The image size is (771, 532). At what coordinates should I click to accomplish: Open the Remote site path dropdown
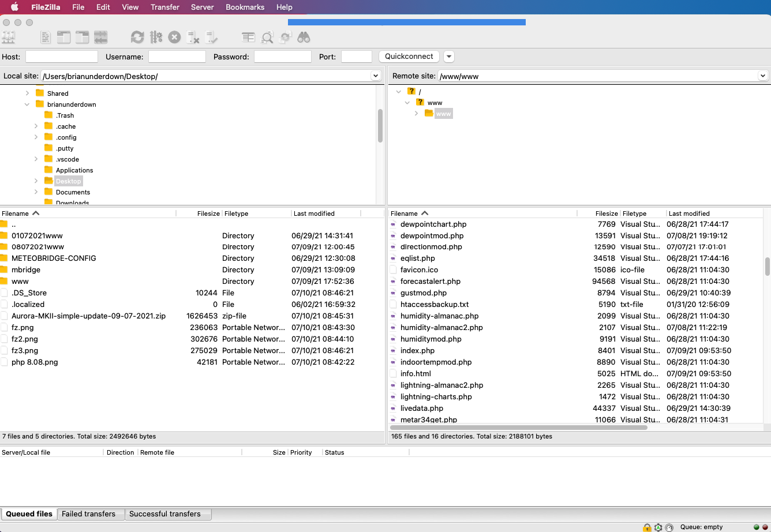tap(763, 76)
